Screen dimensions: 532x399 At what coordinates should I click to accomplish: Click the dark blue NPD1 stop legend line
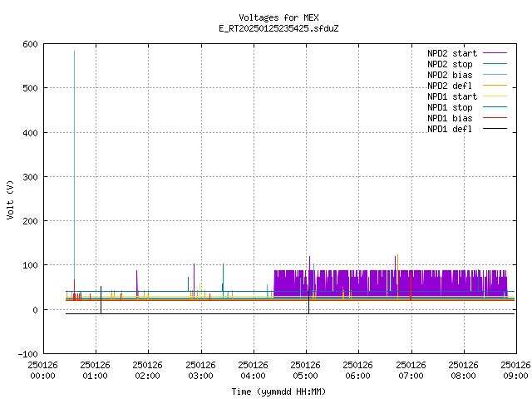coord(495,107)
